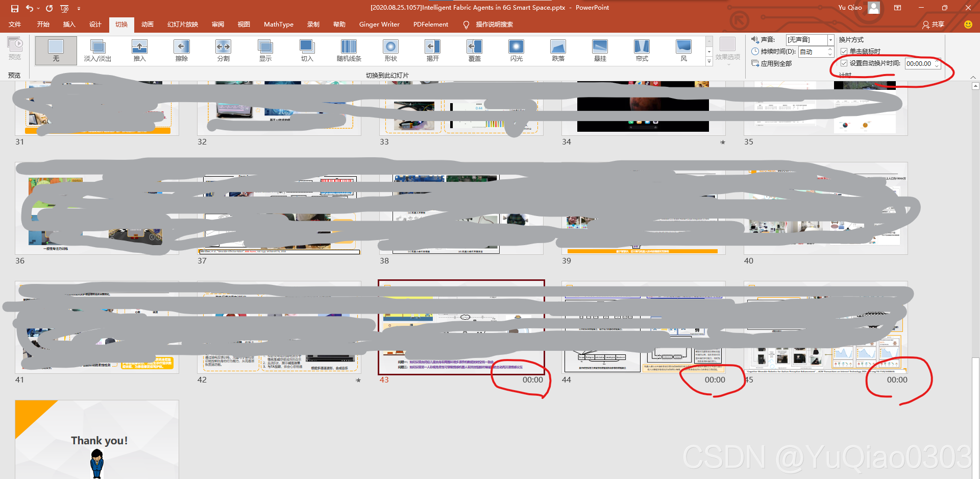Open the Ginger Writer tab
The image size is (980, 479).
(x=379, y=25)
